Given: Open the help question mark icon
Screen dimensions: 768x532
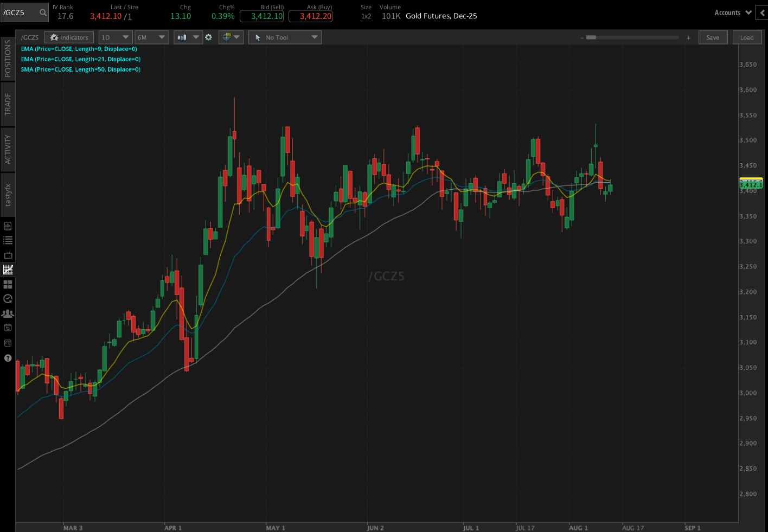Looking at the screenshot, I should click(8, 358).
